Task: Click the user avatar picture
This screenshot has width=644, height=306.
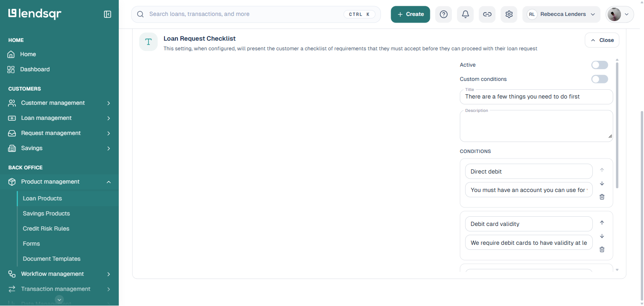Action: (x=614, y=14)
